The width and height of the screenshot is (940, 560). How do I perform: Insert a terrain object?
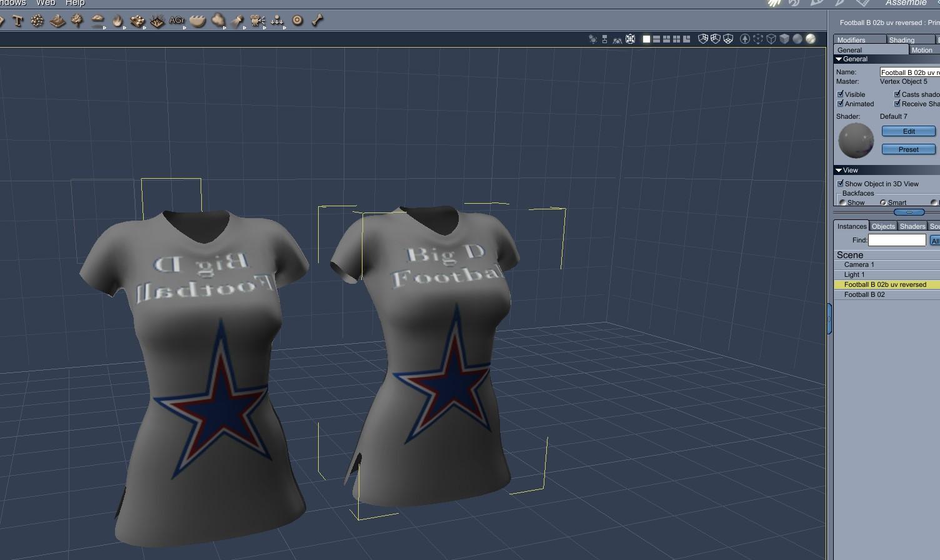57,21
